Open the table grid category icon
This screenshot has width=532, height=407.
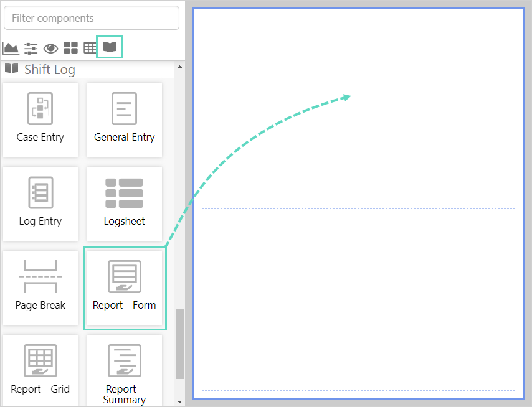90,48
